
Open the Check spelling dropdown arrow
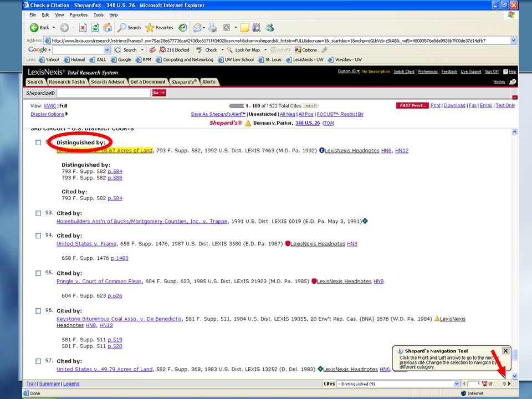tap(223, 50)
